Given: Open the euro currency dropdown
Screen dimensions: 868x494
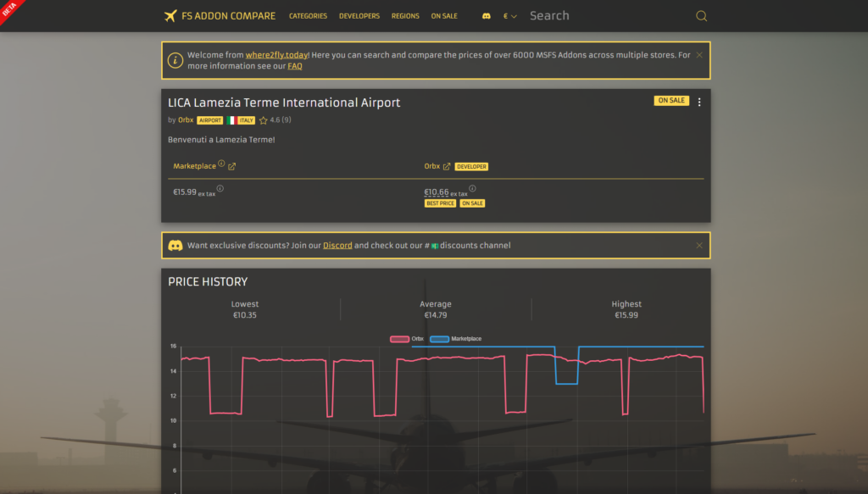Looking at the screenshot, I should [509, 16].
